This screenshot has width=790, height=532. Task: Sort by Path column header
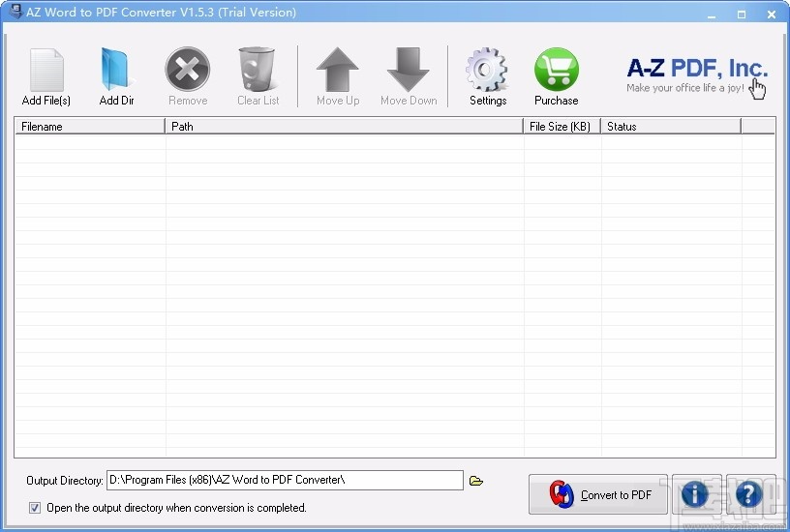click(x=344, y=127)
